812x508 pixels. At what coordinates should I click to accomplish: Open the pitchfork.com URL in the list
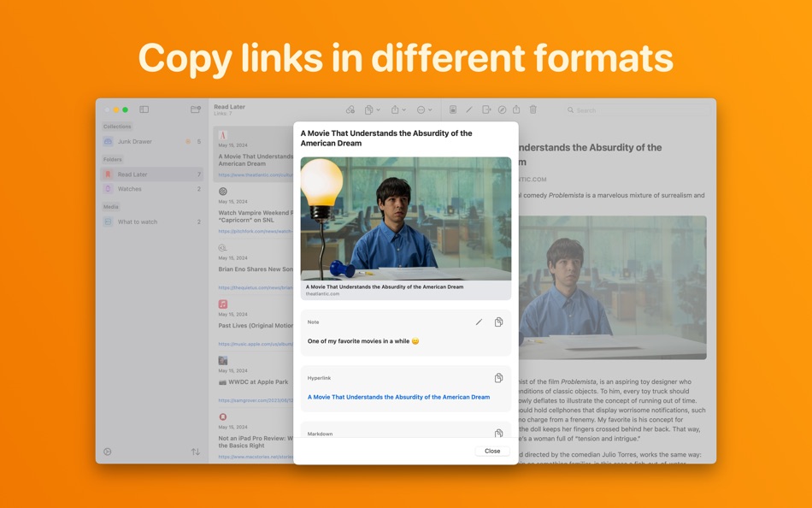[x=256, y=231]
